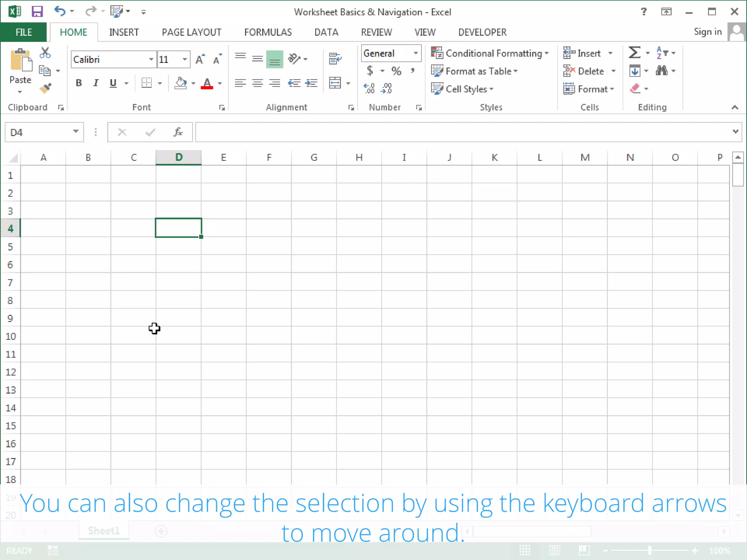747x560 pixels.
Task: Expand the Name Box dropdown arrow
Action: tap(76, 132)
